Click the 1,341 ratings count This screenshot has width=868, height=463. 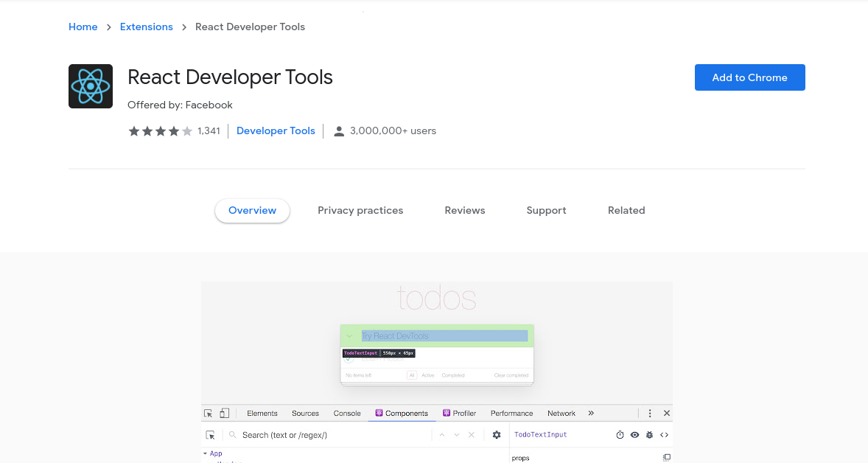(209, 131)
